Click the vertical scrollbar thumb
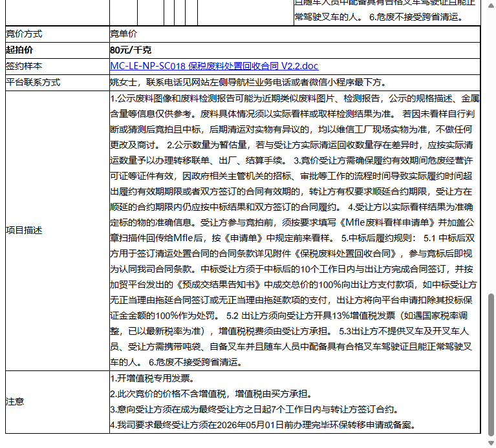 pos(491,365)
